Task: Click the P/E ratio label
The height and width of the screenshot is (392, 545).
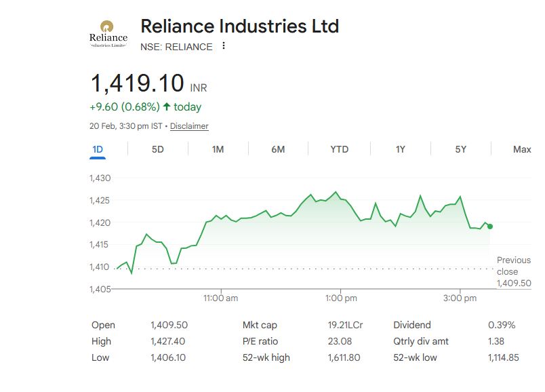Action: [x=260, y=341]
